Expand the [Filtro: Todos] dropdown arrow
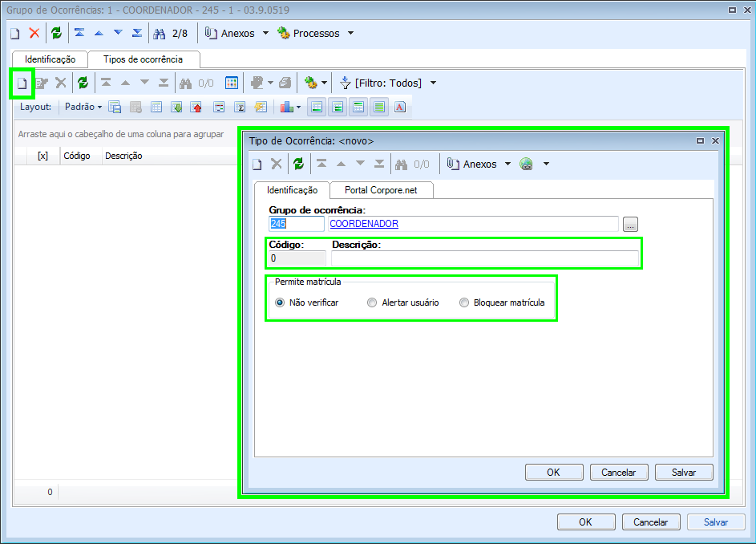 pyautogui.click(x=434, y=83)
